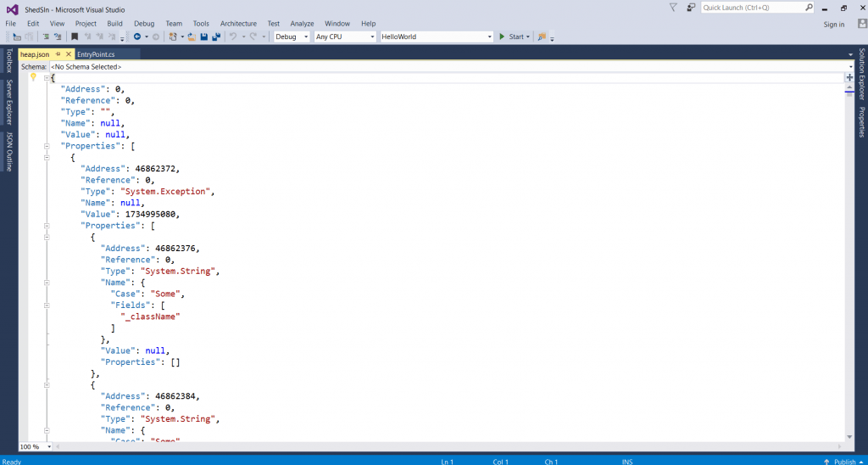868x465 pixels.
Task: Collapse the object containing Address 46862376
Action: pos(47,237)
